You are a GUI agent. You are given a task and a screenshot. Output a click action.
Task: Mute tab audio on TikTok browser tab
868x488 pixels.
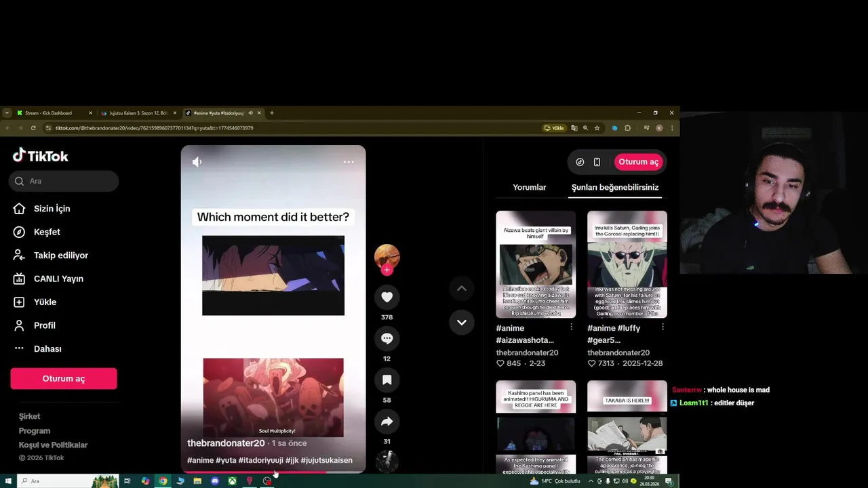click(x=251, y=113)
